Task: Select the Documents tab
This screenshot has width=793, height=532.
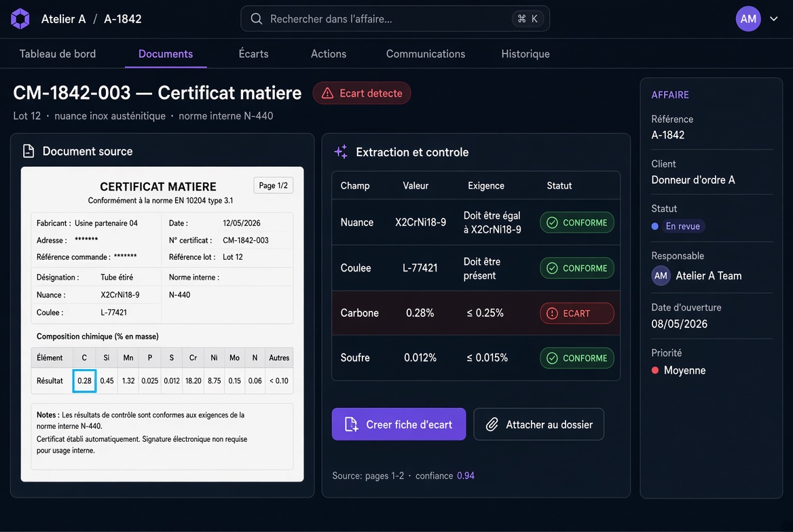Action: click(166, 54)
